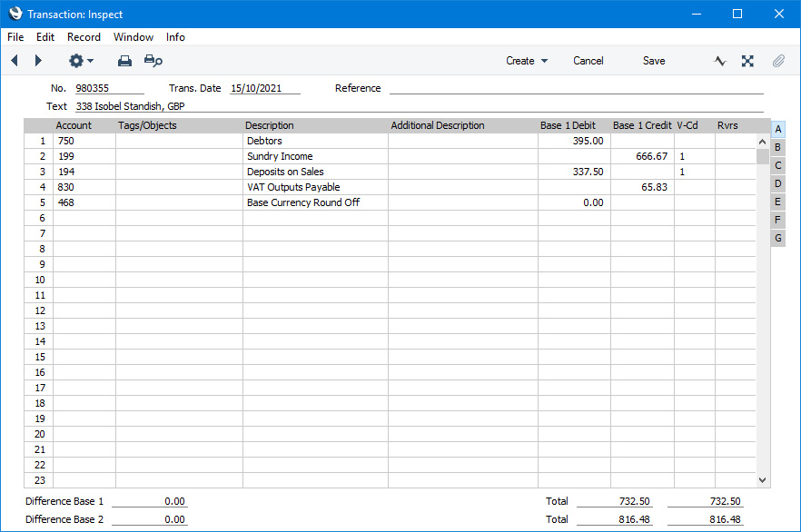Select the Sundry Income description cell
The width and height of the screenshot is (801, 532).
click(x=315, y=156)
